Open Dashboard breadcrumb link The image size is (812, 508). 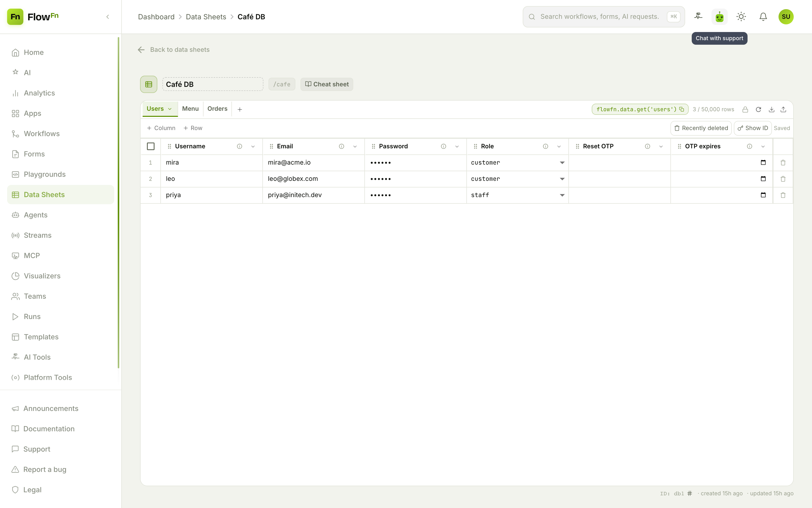click(156, 17)
